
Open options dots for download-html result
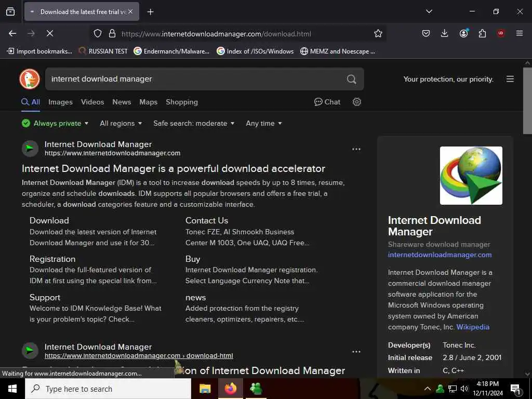356,352
